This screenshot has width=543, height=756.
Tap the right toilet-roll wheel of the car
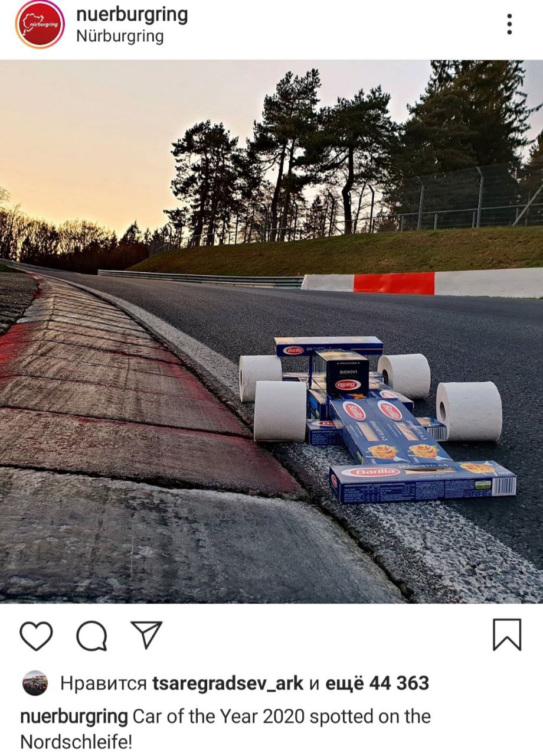pos(469,411)
